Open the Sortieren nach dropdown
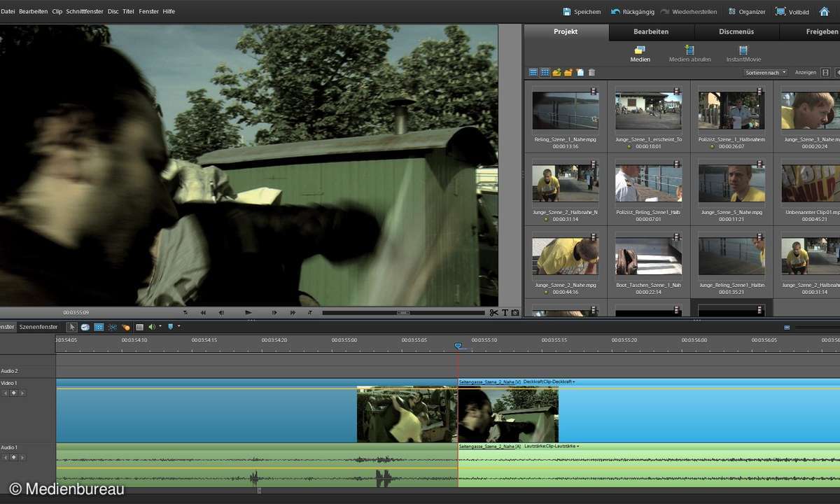The width and height of the screenshot is (840, 504). click(765, 72)
